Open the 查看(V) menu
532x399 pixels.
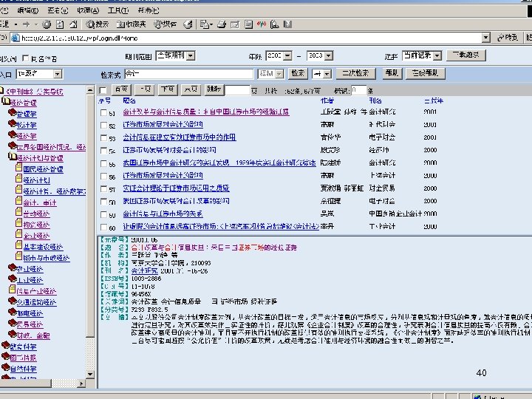[x=58, y=10]
